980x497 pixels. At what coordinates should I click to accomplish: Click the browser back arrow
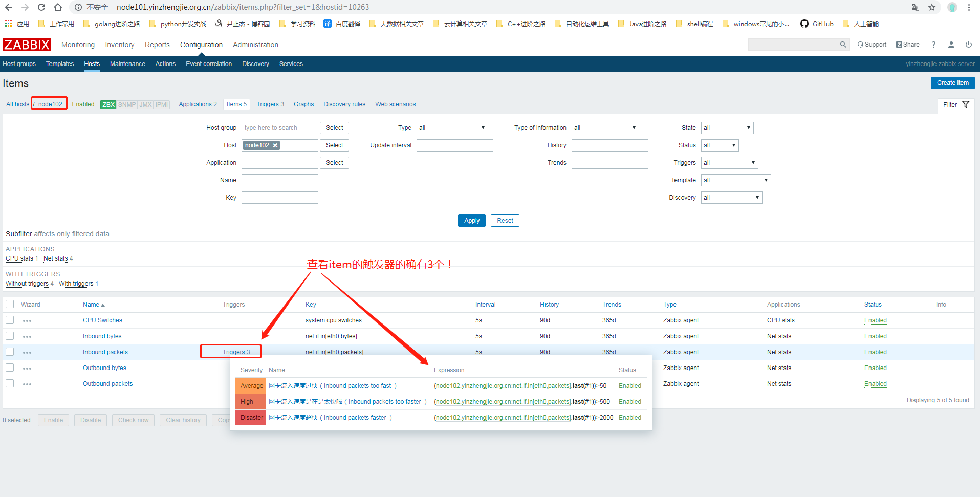(9, 7)
